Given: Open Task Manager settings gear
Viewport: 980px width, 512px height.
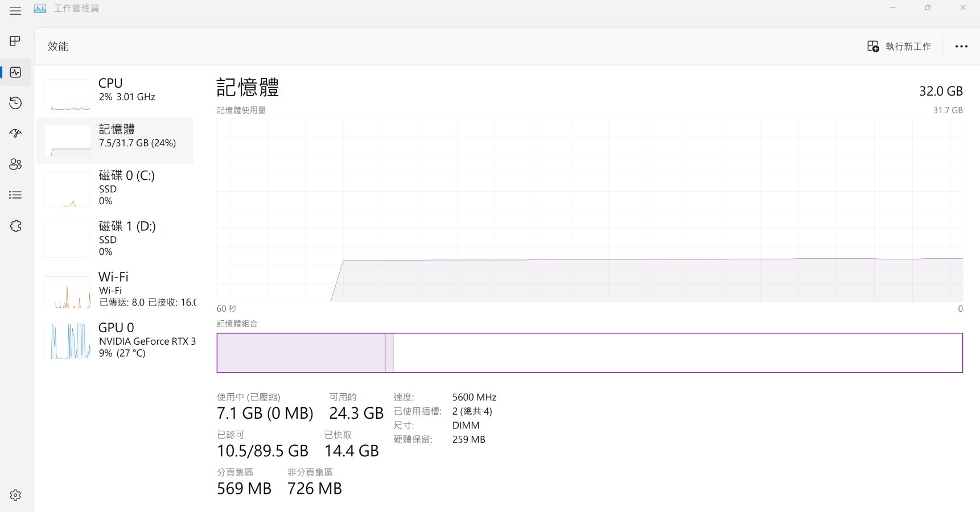Looking at the screenshot, I should coord(15,495).
